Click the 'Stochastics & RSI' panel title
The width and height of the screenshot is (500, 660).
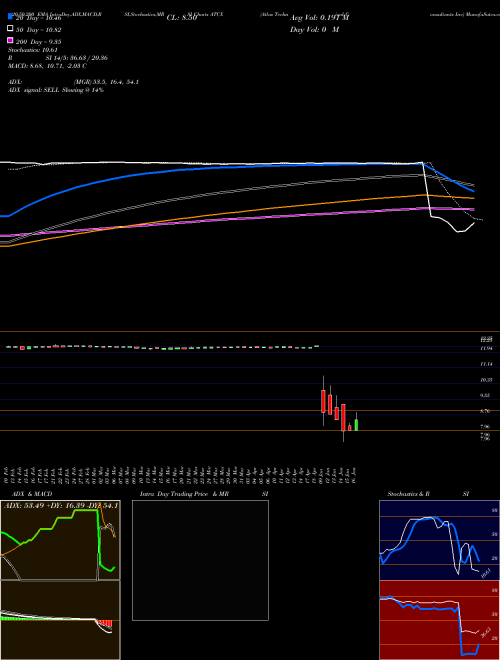[x=428, y=494]
